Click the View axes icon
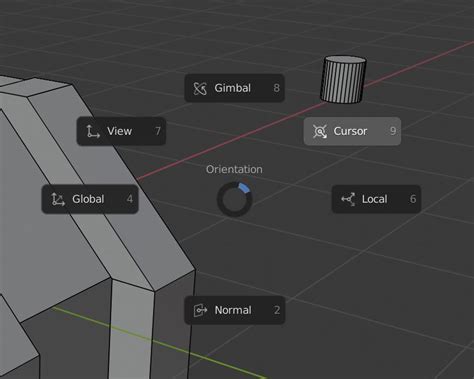474x379 pixels. [93, 131]
